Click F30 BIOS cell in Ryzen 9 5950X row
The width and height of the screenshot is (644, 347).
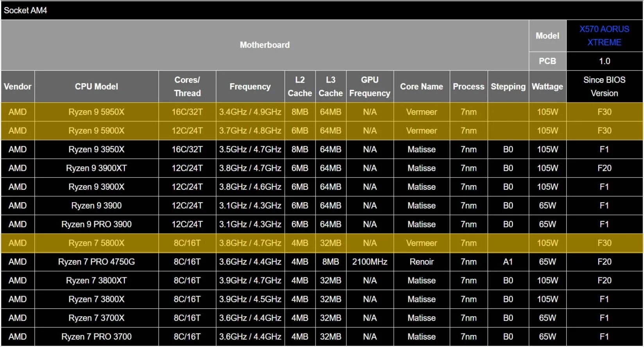[x=605, y=112]
